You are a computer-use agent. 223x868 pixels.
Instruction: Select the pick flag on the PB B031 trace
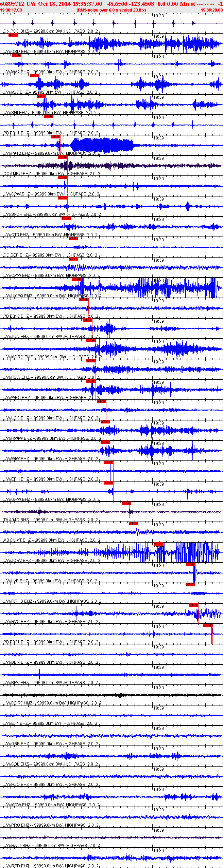pyautogui.click(x=208, y=625)
